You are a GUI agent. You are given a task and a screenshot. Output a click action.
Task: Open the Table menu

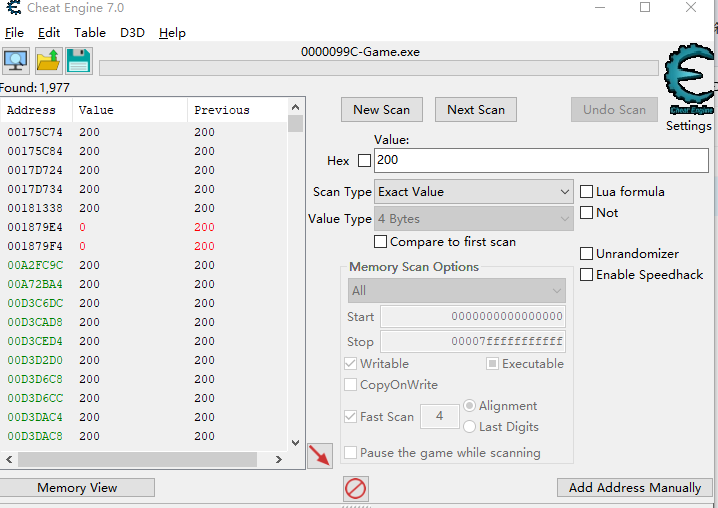(90, 33)
